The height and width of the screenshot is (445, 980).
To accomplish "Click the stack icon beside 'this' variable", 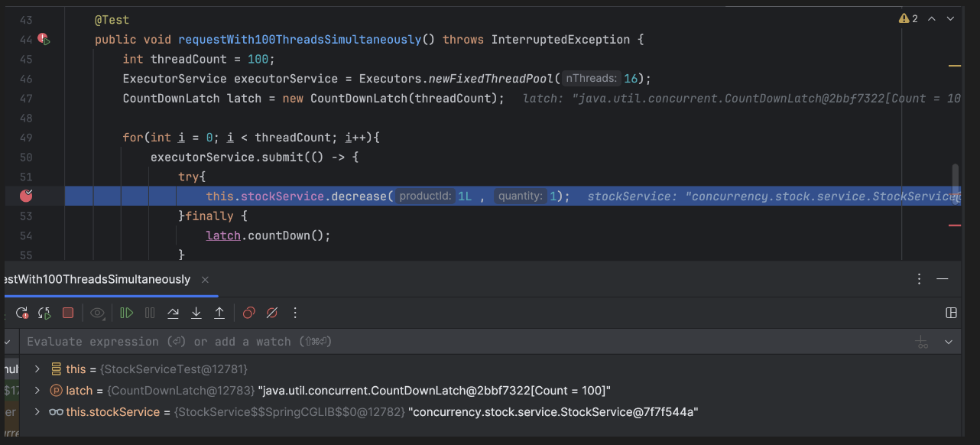I will (x=56, y=369).
